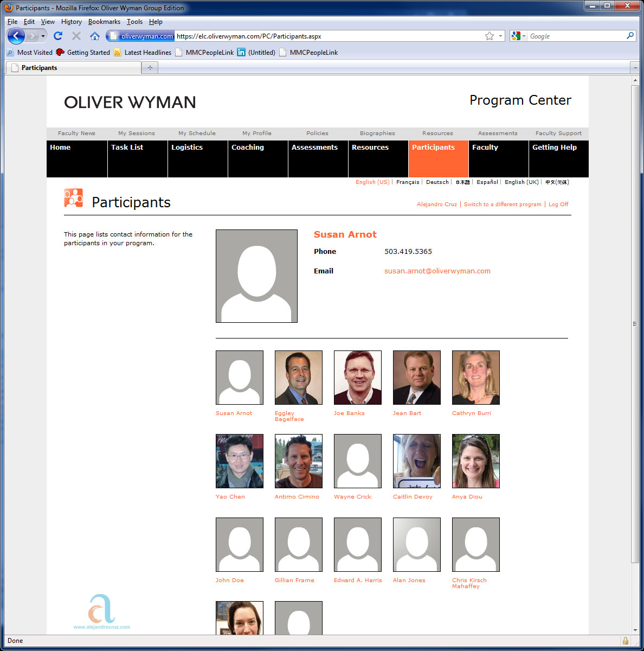Open the View menu

pyautogui.click(x=48, y=22)
